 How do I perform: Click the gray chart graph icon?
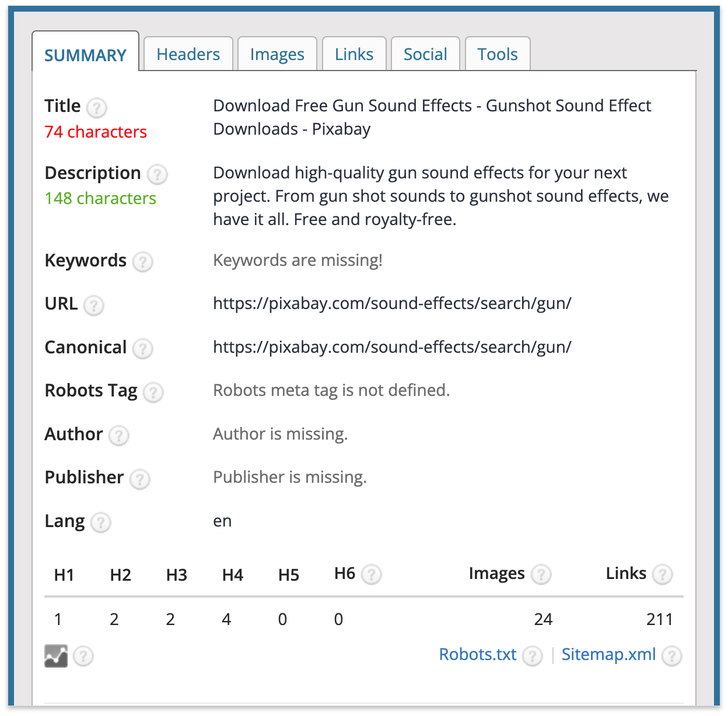(x=56, y=656)
